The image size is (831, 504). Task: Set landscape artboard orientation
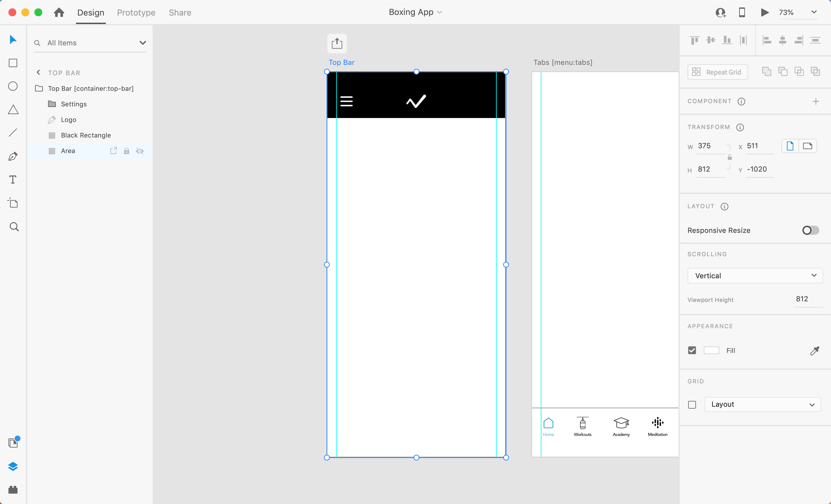pos(808,146)
